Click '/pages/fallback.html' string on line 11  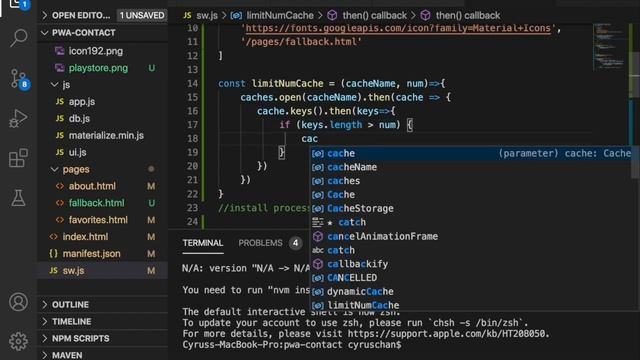click(x=301, y=42)
